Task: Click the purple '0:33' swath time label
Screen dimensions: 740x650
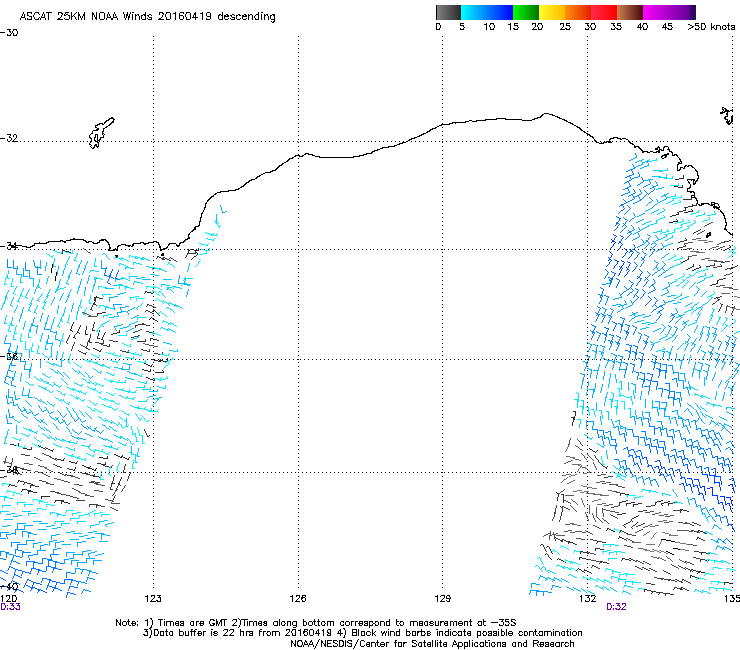Action: click(10, 607)
